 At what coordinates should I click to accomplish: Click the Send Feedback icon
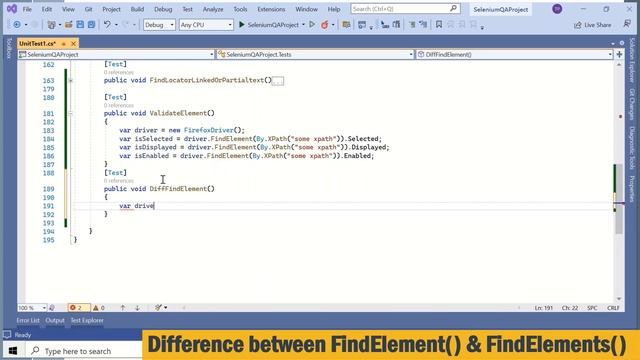627,24
